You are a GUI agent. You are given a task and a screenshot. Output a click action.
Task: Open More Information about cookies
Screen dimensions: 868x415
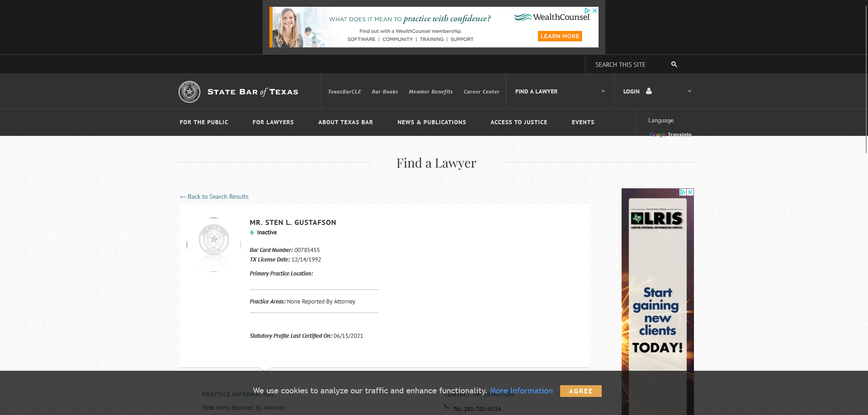click(x=521, y=391)
